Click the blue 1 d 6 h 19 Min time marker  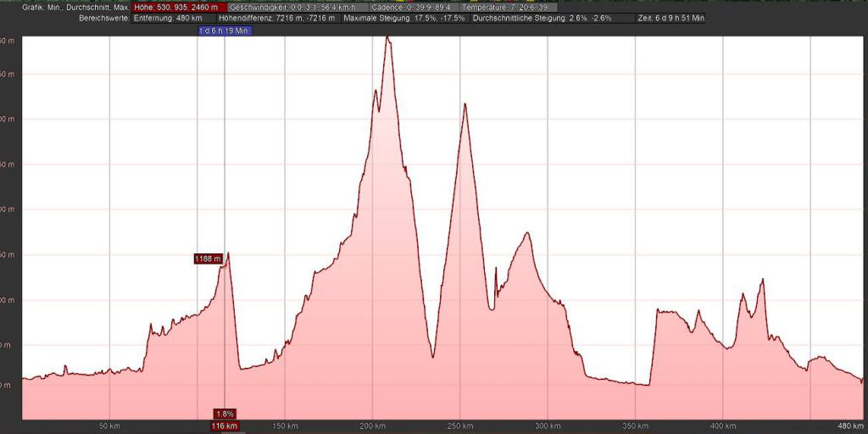point(224,31)
